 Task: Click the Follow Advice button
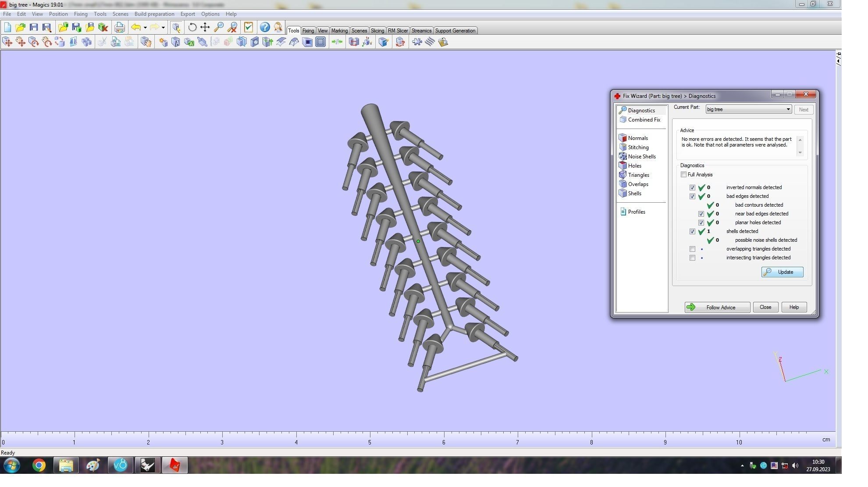click(x=717, y=307)
